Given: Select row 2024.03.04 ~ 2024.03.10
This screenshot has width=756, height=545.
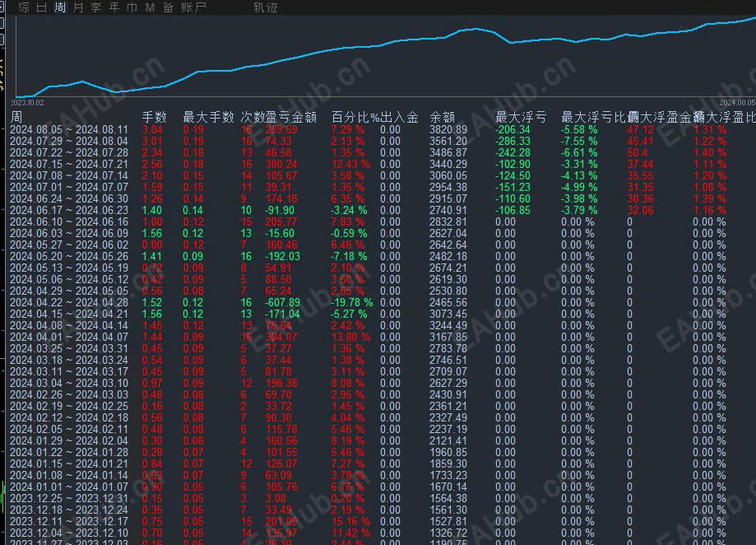Looking at the screenshot, I should pos(378,384).
